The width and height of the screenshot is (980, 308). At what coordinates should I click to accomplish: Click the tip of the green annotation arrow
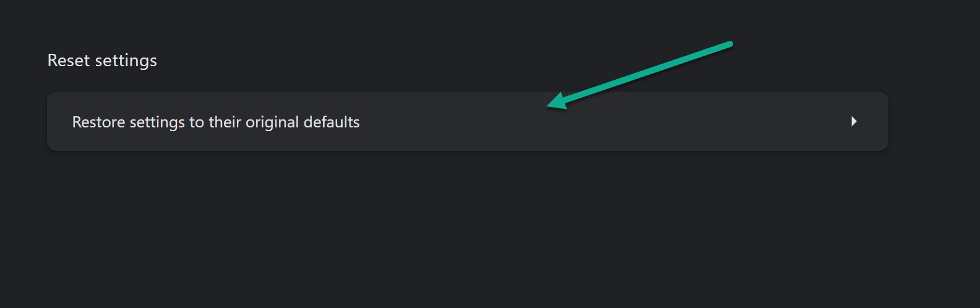click(x=549, y=106)
